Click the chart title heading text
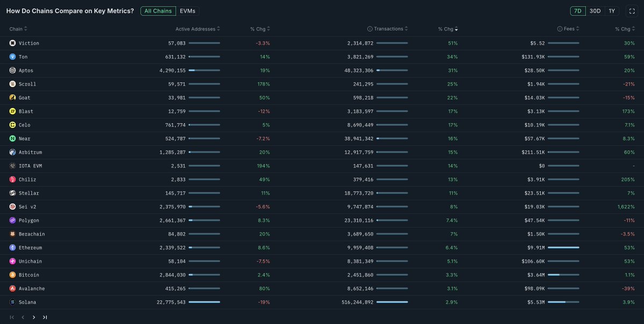 point(70,11)
